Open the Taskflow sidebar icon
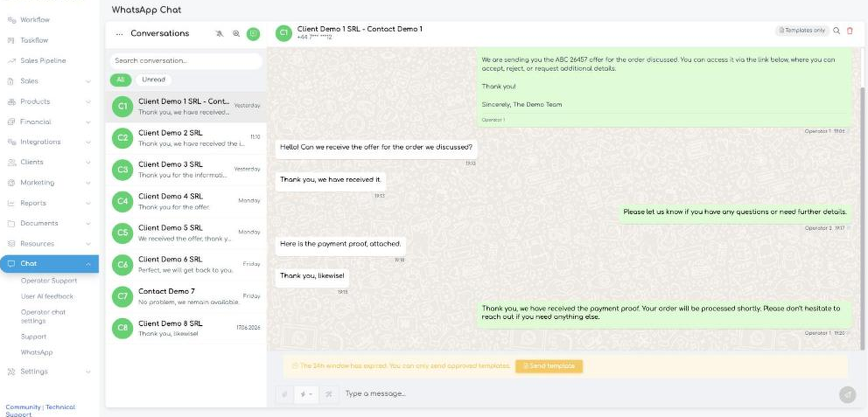Image resolution: width=868 pixels, height=417 pixels. point(11,40)
